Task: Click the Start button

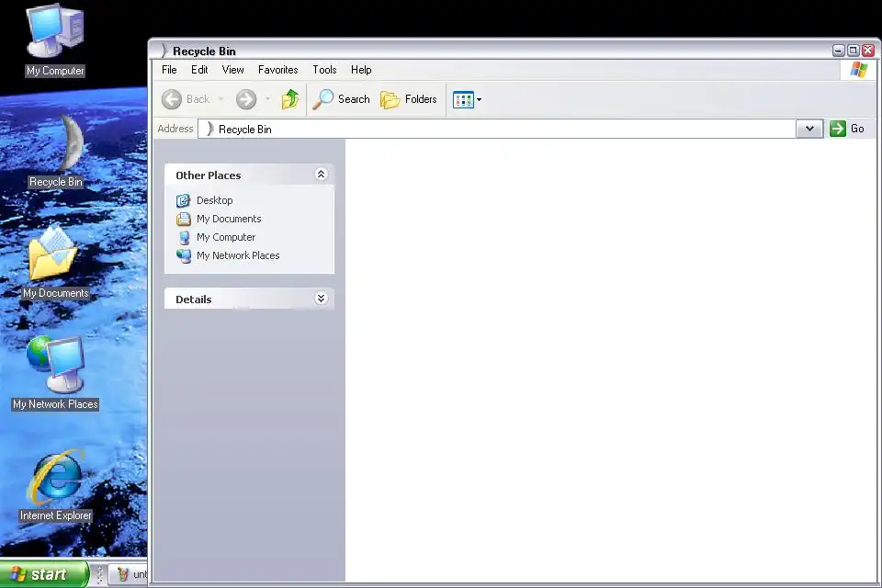Action: pyautogui.click(x=44, y=574)
